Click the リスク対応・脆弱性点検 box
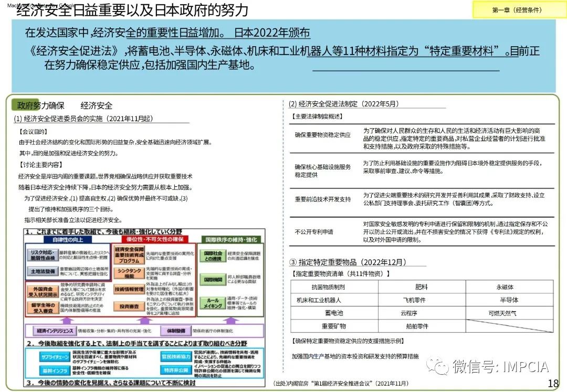 point(43,255)
